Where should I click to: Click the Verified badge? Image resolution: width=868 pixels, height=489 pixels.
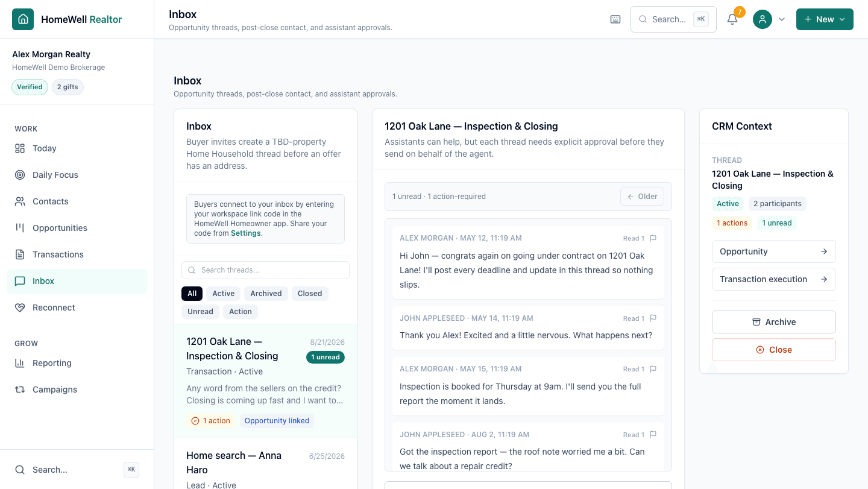pyautogui.click(x=30, y=87)
